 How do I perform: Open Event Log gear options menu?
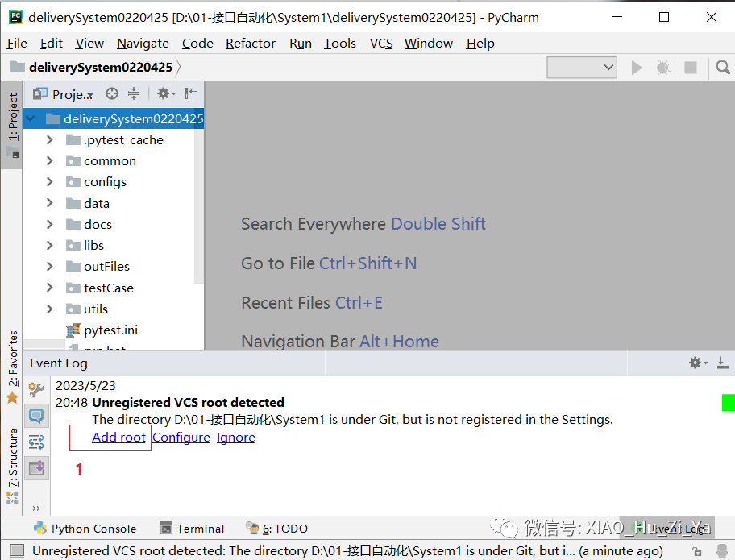click(x=697, y=363)
